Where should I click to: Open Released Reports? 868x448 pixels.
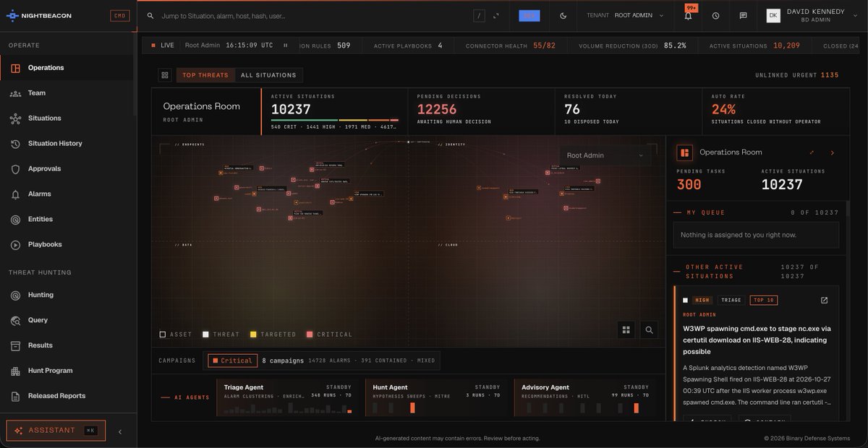tap(67, 397)
